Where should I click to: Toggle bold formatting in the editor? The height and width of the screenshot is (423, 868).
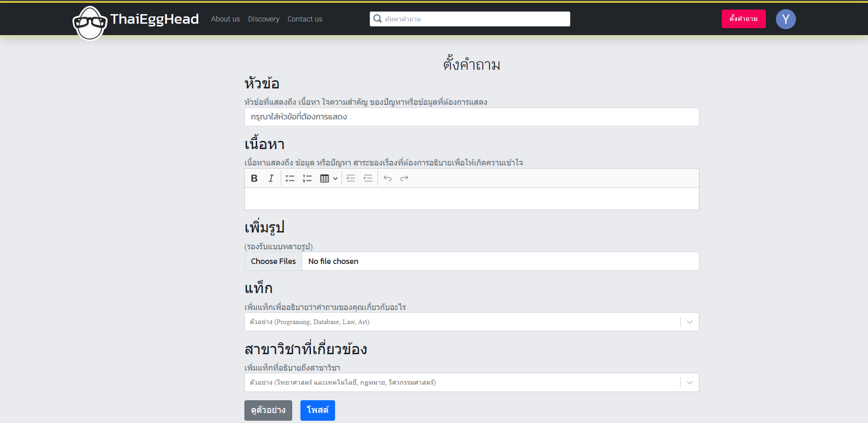[254, 178]
